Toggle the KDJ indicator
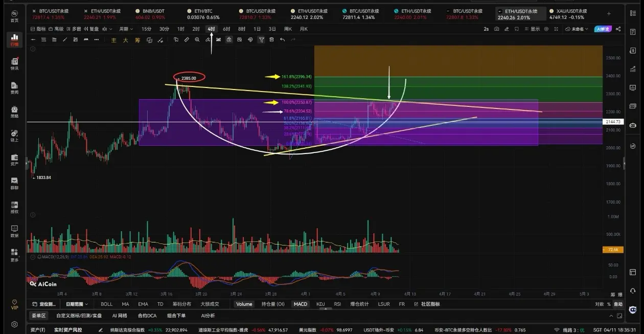 [320, 304]
